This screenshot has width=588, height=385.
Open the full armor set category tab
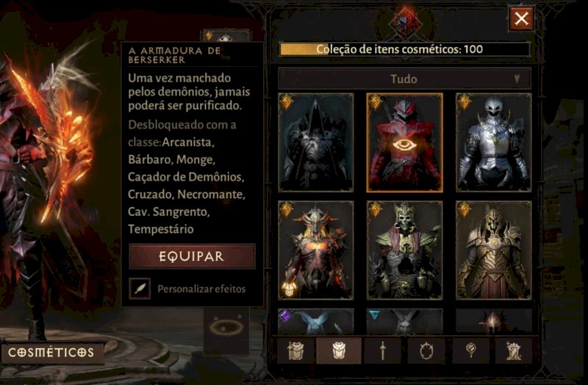point(295,350)
